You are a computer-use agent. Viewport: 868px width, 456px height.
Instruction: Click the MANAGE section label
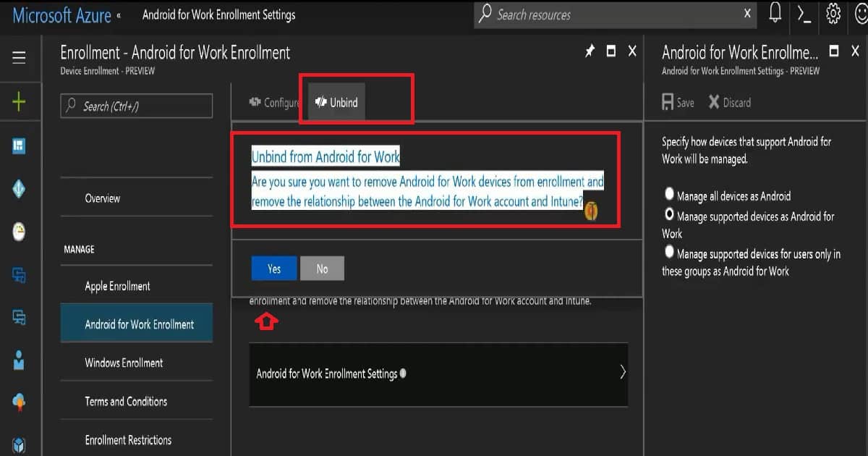79,249
